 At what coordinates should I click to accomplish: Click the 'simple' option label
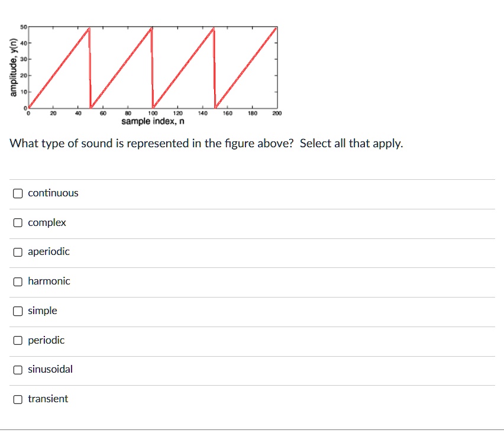tap(43, 311)
